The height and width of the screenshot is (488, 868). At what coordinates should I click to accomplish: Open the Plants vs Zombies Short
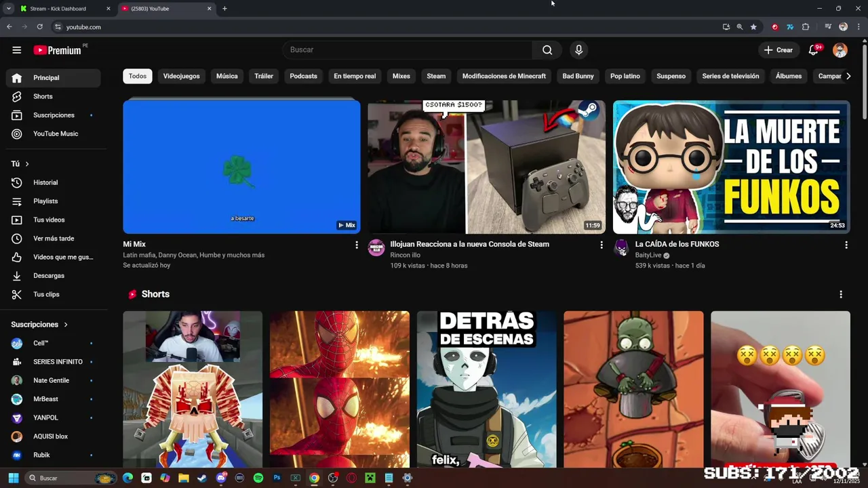(633, 390)
